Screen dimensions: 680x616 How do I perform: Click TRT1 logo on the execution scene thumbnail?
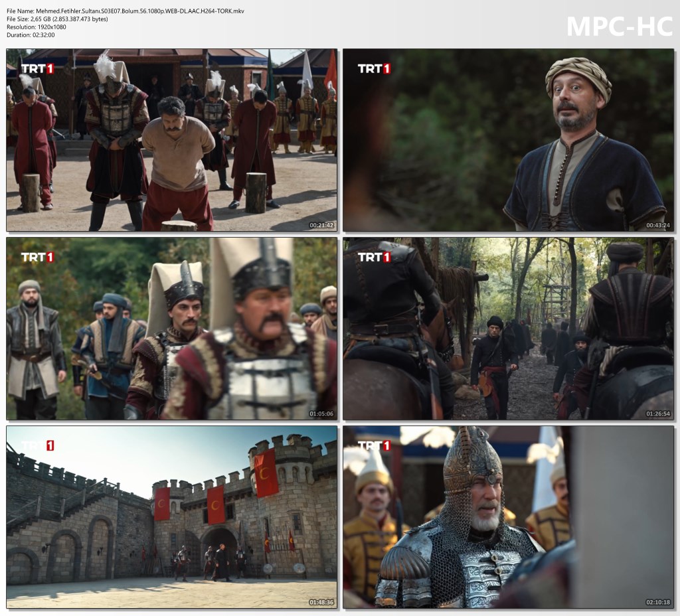pos(37,68)
